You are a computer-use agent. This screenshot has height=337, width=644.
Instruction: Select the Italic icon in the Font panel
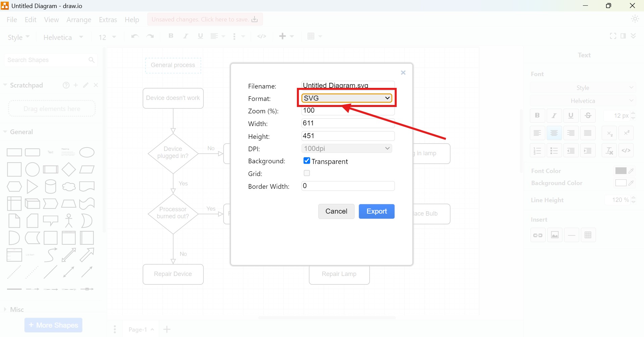coord(554,115)
